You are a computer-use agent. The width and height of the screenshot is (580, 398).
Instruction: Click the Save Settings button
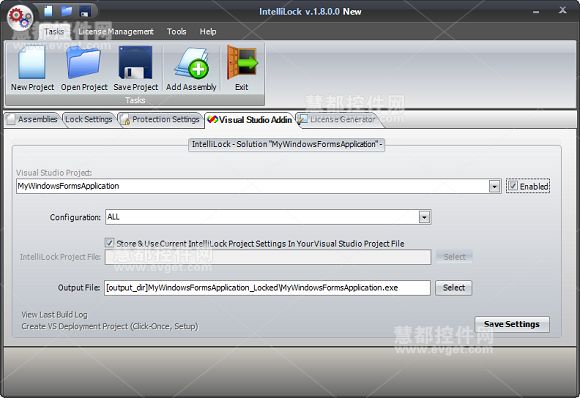(x=512, y=324)
